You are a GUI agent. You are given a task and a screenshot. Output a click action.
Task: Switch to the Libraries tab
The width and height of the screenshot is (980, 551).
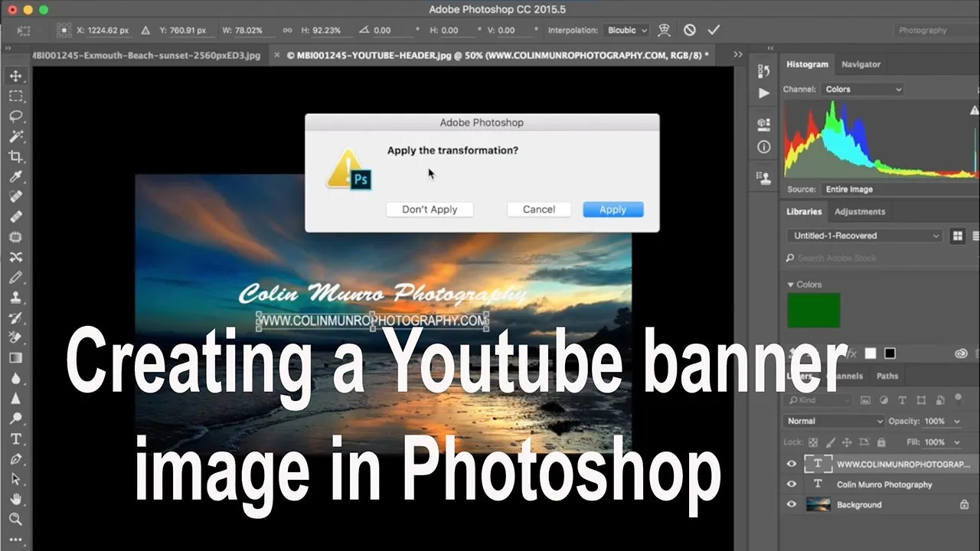tap(804, 211)
